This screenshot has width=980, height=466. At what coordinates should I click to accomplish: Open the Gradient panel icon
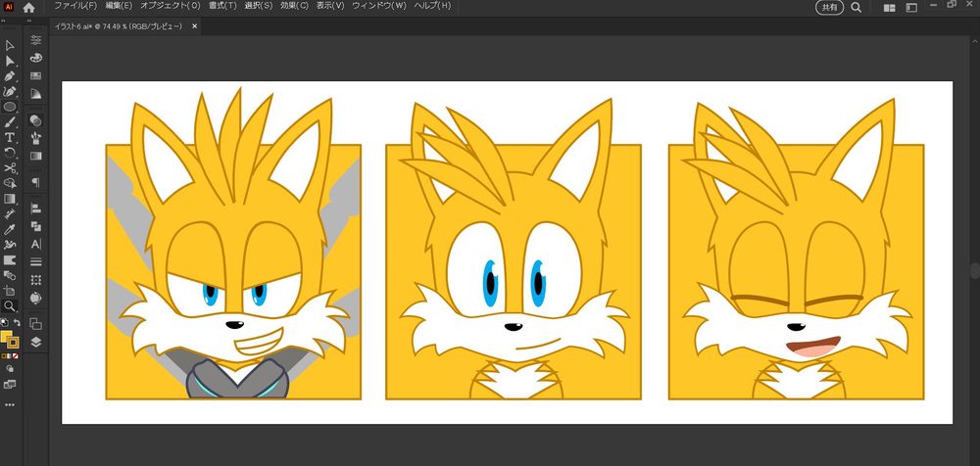35,156
